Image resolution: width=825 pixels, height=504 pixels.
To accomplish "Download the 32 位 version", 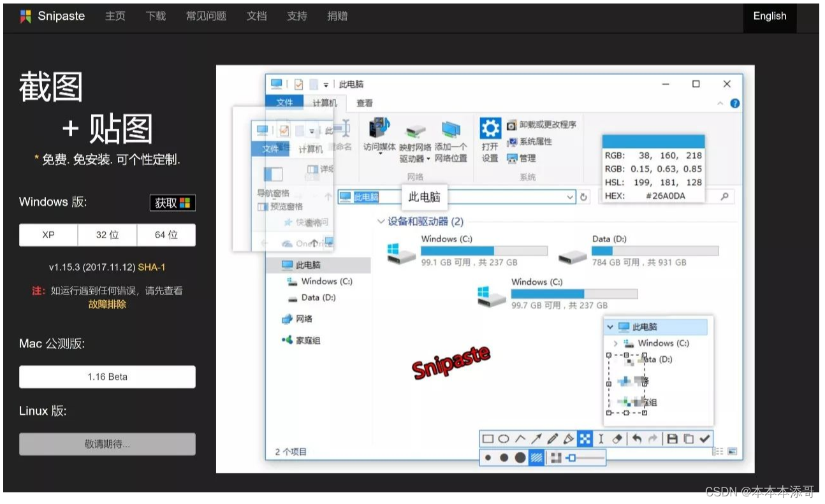I will (107, 235).
